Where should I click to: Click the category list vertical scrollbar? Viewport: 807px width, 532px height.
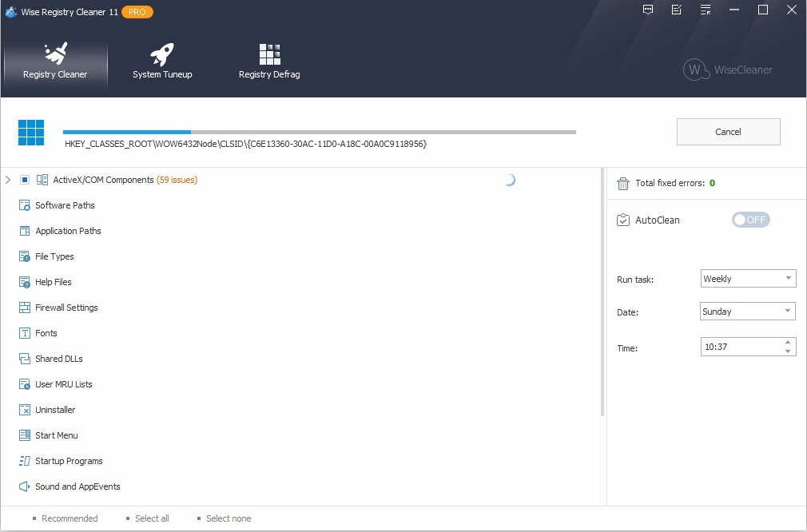pyautogui.click(x=602, y=292)
